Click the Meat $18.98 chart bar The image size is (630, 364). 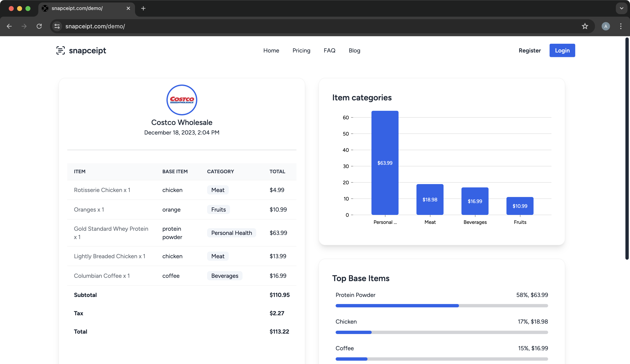[430, 199]
